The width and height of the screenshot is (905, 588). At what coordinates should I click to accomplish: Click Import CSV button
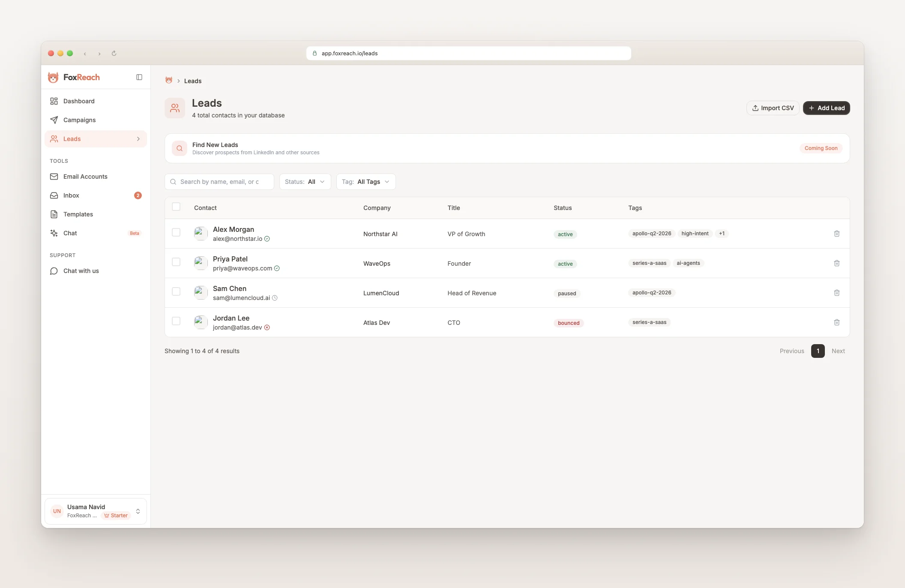tap(773, 108)
